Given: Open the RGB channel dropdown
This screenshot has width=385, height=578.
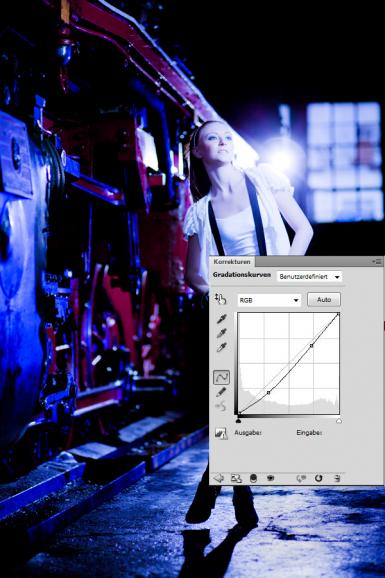Looking at the screenshot, I should pos(269,300).
